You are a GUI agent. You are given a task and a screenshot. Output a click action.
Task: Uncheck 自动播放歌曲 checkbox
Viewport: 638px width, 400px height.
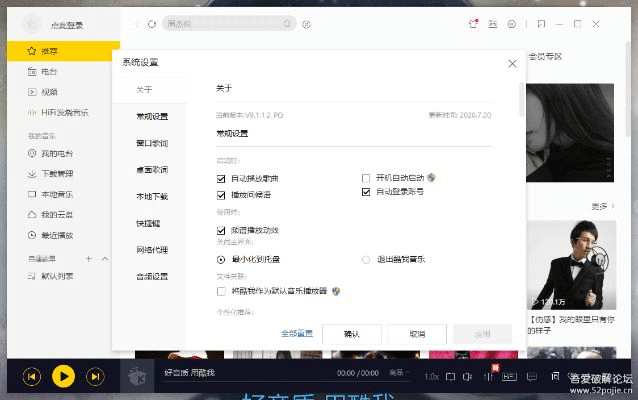[221, 178]
